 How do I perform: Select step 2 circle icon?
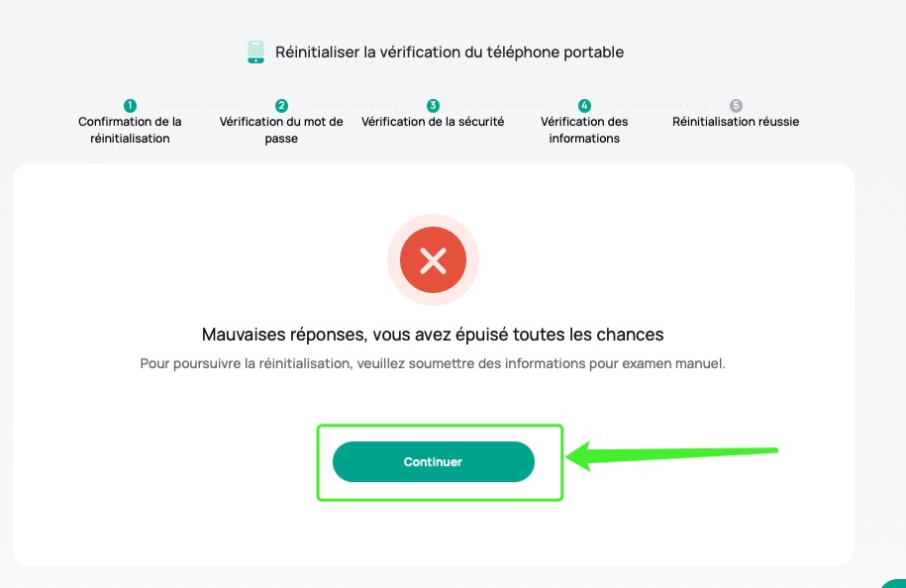[x=281, y=106]
